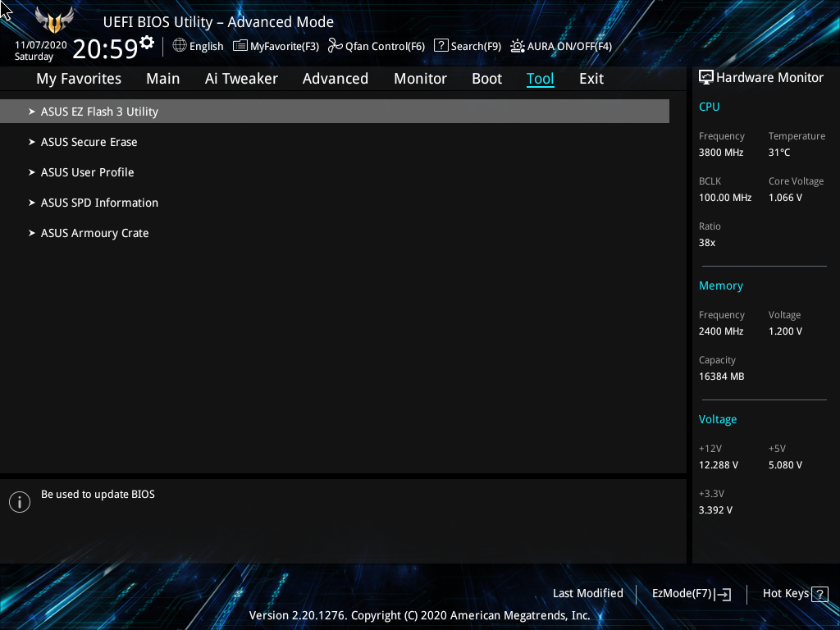Image resolution: width=840 pixels, height=630 pixels.
Task: Select the ASUS EZ Flash 3 Utility entry
Action: (335, 112)
